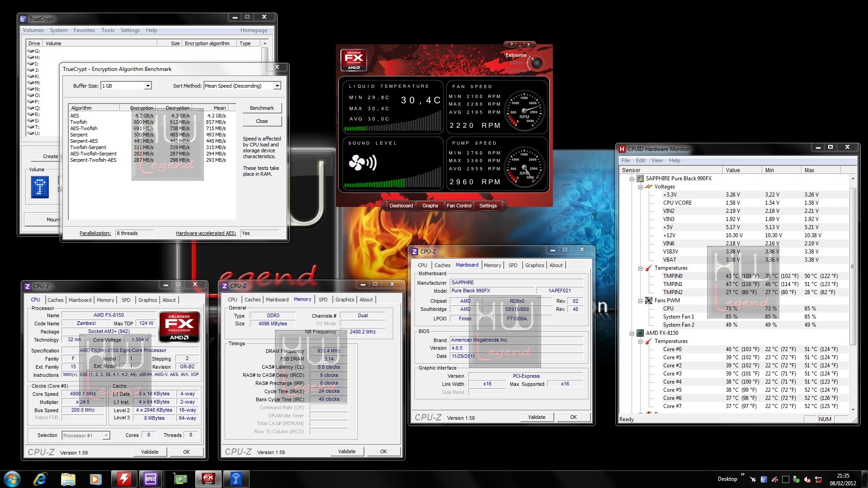Viewport: 868px width, 488px height.
Task: Click the TrueCrypt window title bar icon
Action: [24, 19]
